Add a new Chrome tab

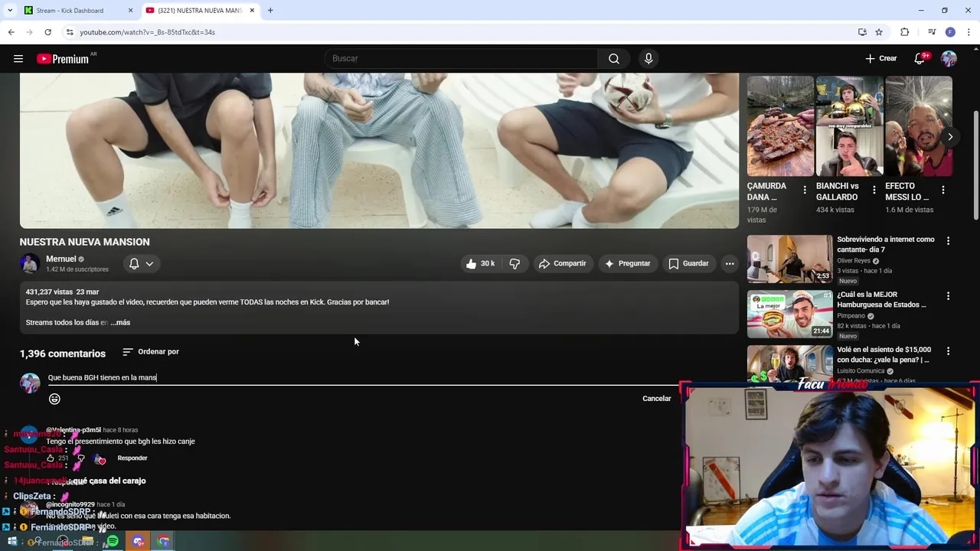pyautogui.click(x=270, y=10)
